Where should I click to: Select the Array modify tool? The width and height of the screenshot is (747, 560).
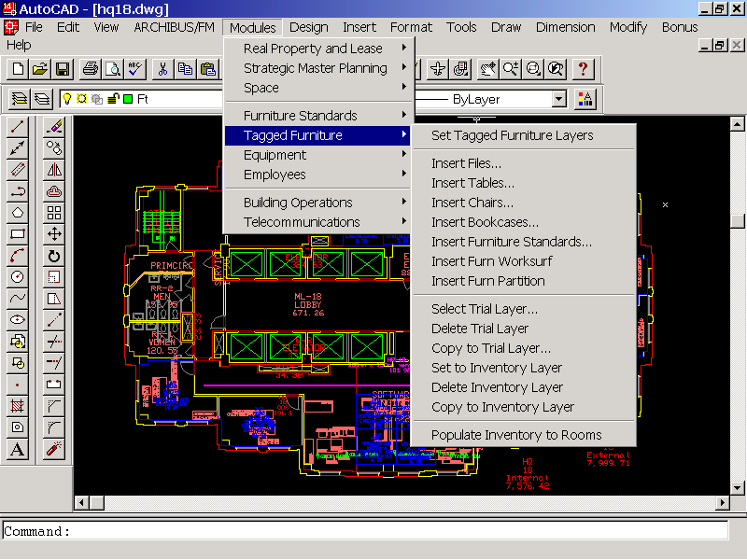[54, 213]
